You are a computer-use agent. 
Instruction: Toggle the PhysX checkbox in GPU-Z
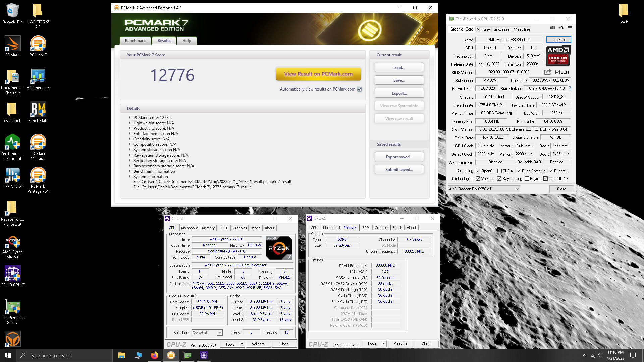coord(527,179)
